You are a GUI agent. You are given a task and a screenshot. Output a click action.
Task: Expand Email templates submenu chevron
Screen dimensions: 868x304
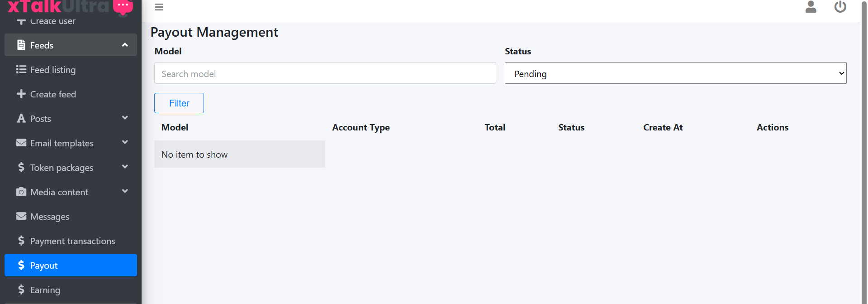tap(125, 143)
